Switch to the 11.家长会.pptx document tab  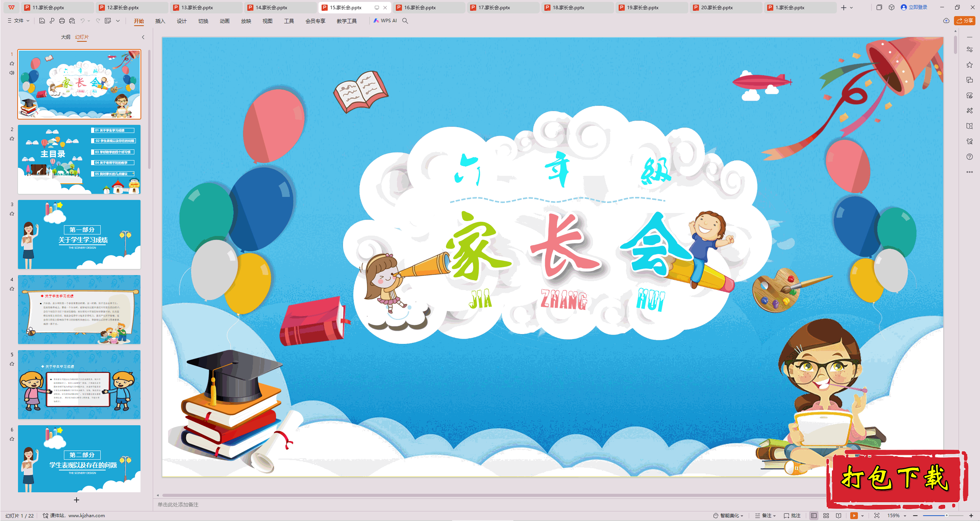(57, 8)
